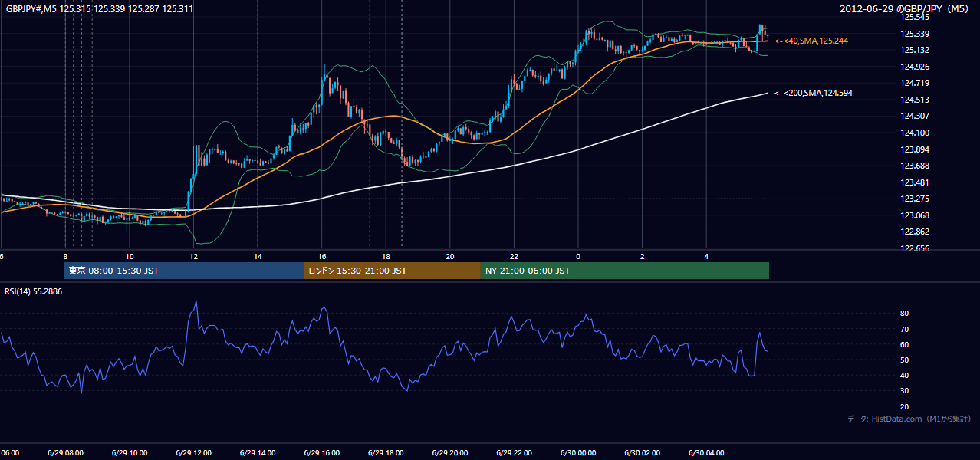980x460 pixels.
Task: Click the bottom time label 6/29 16:00
Action: [x=321, y=453]
